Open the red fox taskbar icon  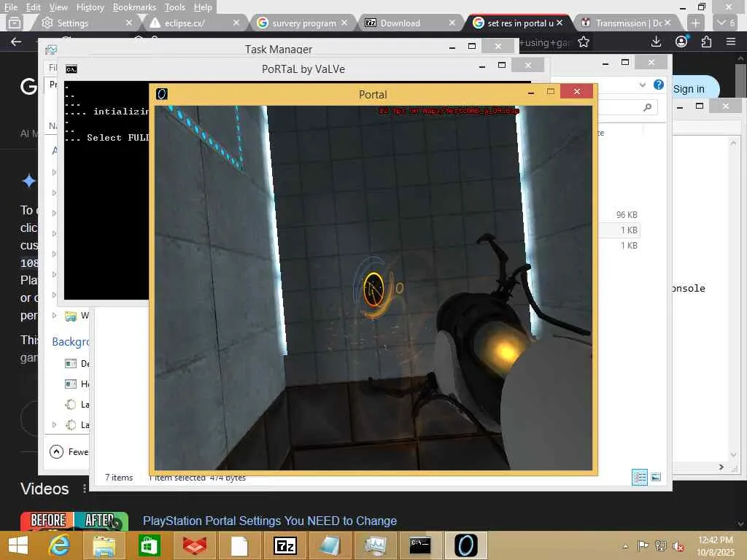(x=194, y=545)
